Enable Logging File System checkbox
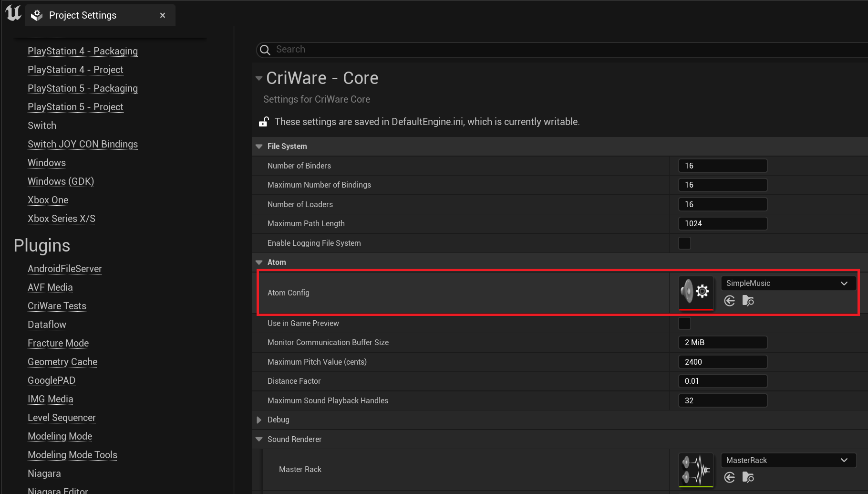Image resolution: width=868 pixels, height=494 pixels. point(684,243)
